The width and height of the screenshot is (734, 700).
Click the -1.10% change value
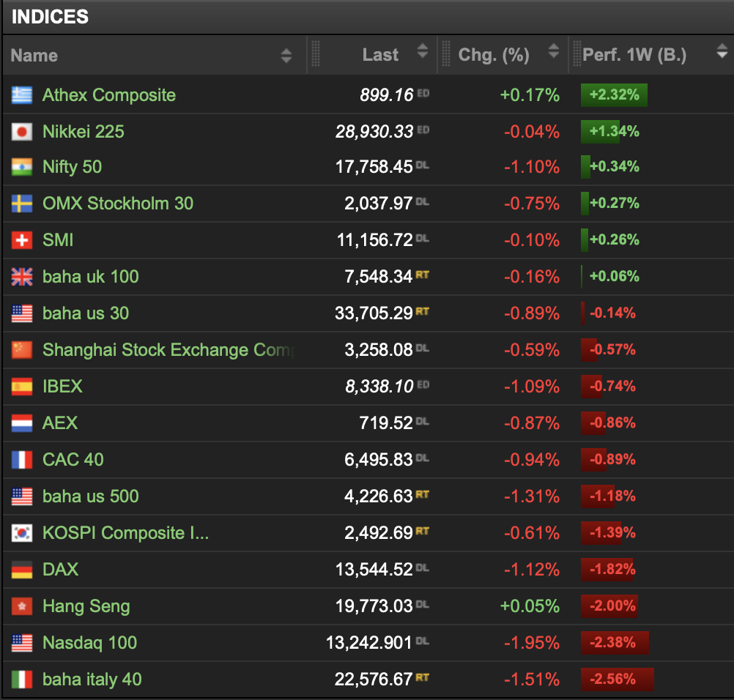point(532,167)
